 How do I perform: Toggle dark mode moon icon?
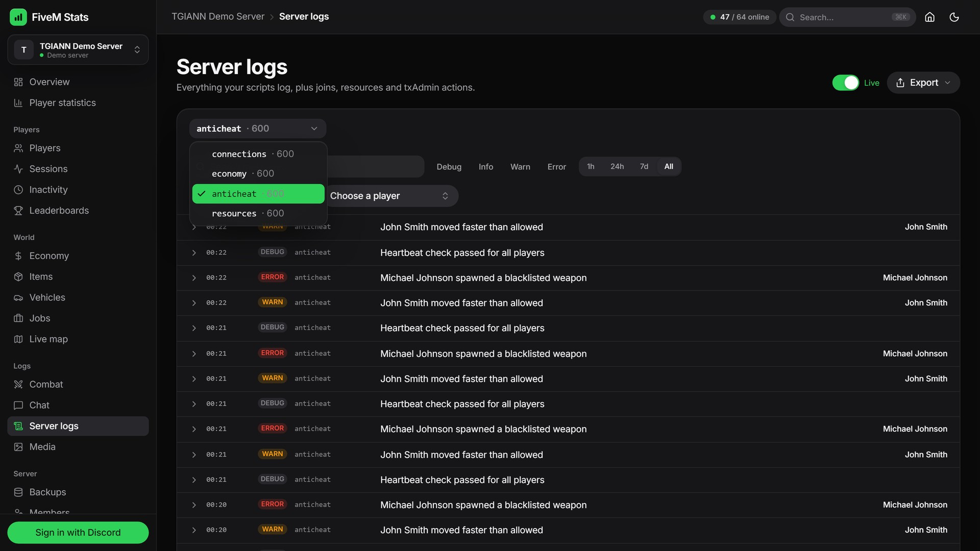[954, 17]
